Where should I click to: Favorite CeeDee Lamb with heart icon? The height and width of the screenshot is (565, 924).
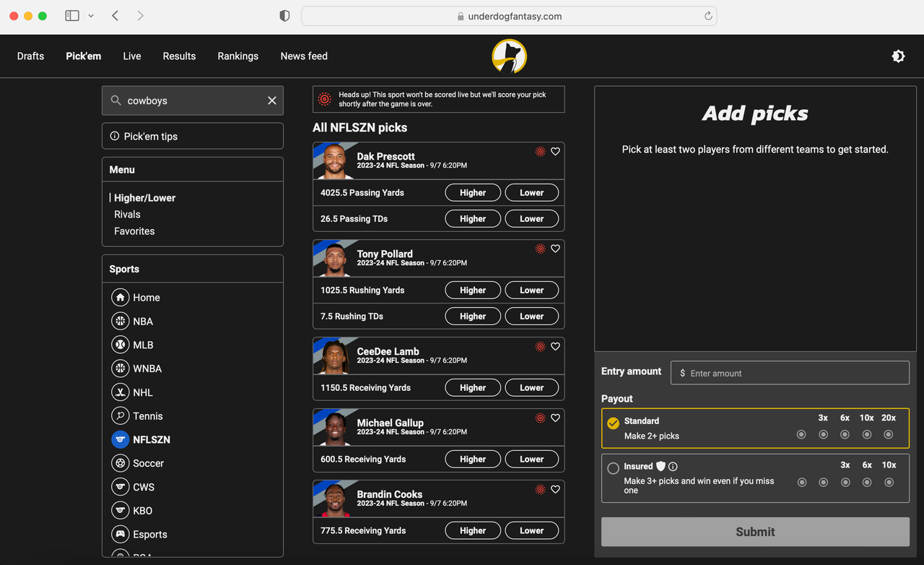(x=555, y=347)
